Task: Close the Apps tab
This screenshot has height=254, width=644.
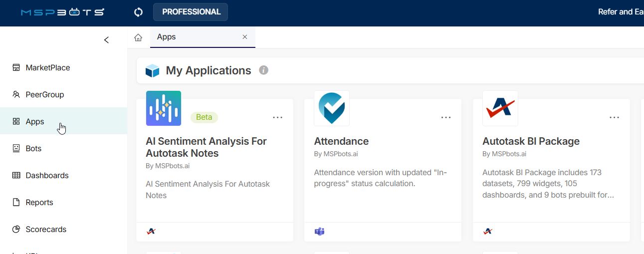Action: 244,37
